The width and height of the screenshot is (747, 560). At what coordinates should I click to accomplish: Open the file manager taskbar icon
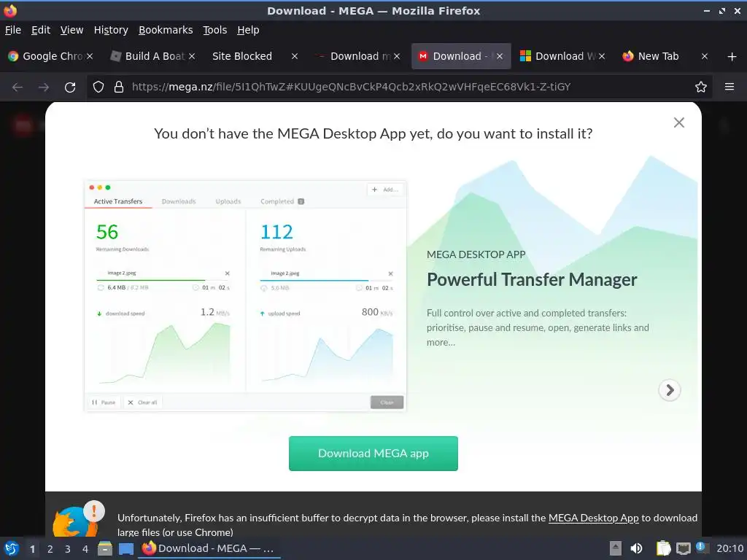(x=105, y=548)
